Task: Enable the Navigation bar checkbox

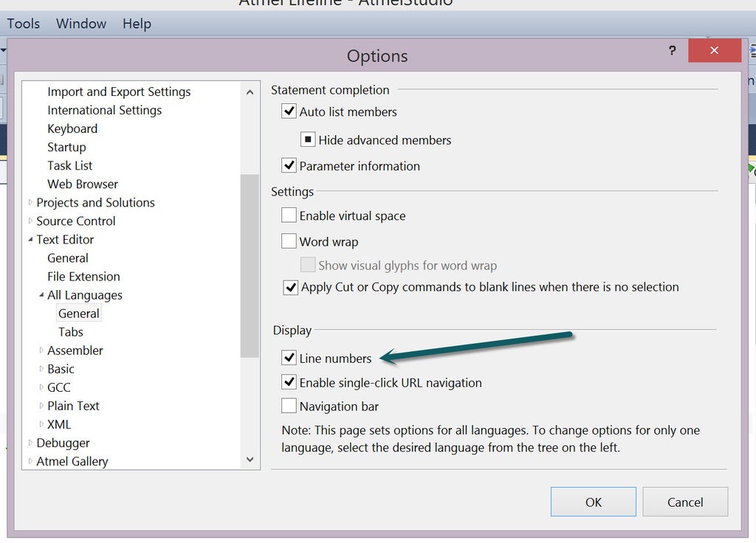Action: (x=289, y=406)
